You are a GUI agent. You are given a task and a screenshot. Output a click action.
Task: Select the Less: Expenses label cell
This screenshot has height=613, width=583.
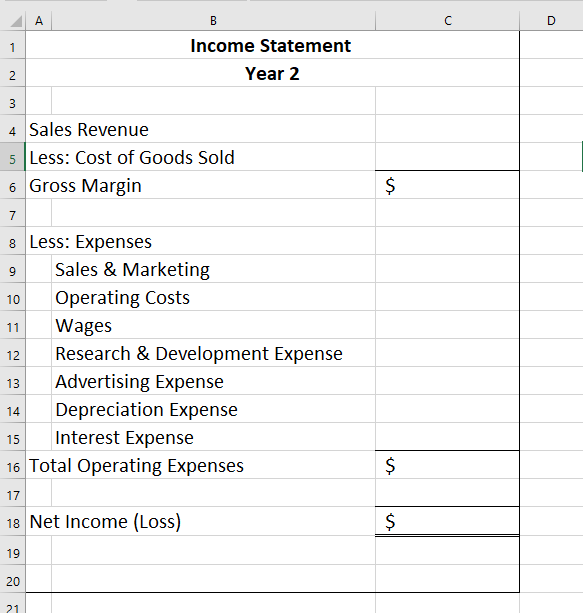pyautogui.click(x=201, y=241)
